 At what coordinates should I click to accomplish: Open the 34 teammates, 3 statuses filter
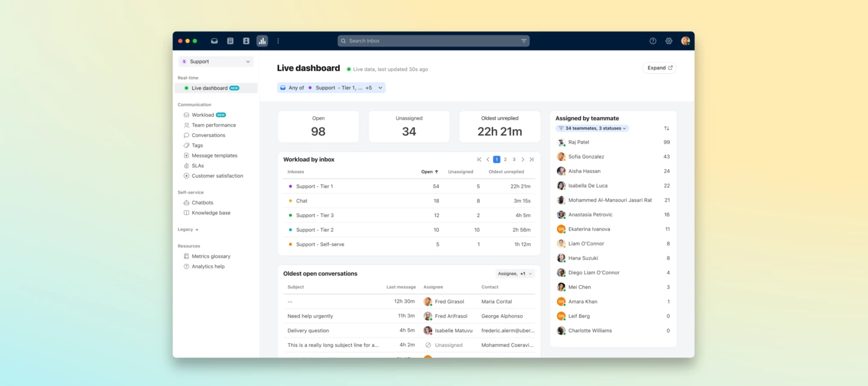pyautogui.click(x=592, y=128)
